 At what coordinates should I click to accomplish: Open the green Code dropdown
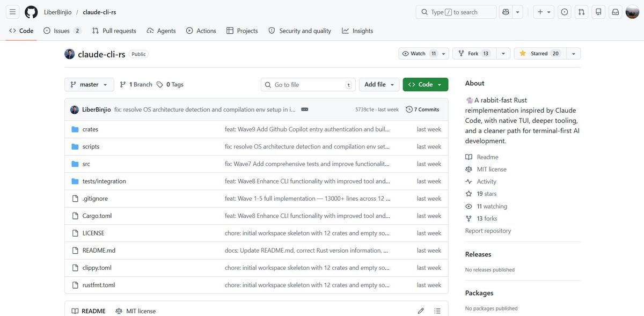coord(425,84)
